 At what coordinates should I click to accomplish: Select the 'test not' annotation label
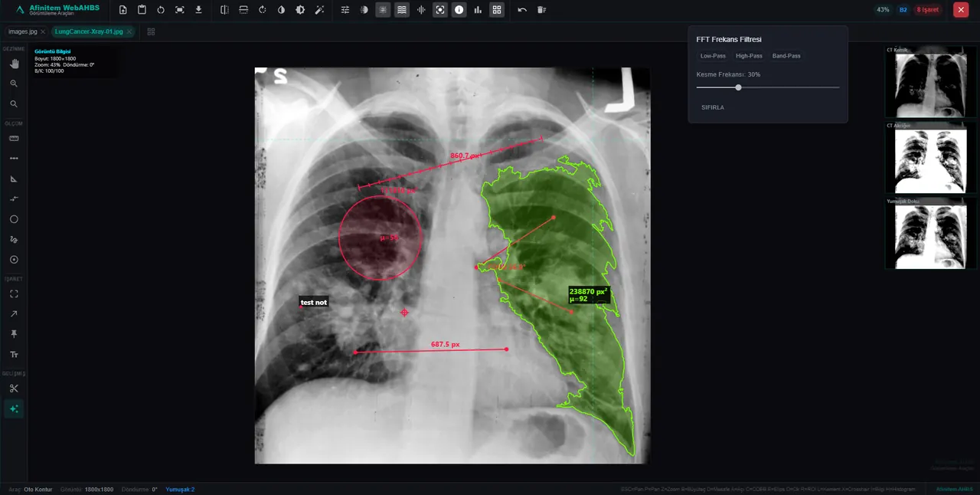tap(313, 303)
